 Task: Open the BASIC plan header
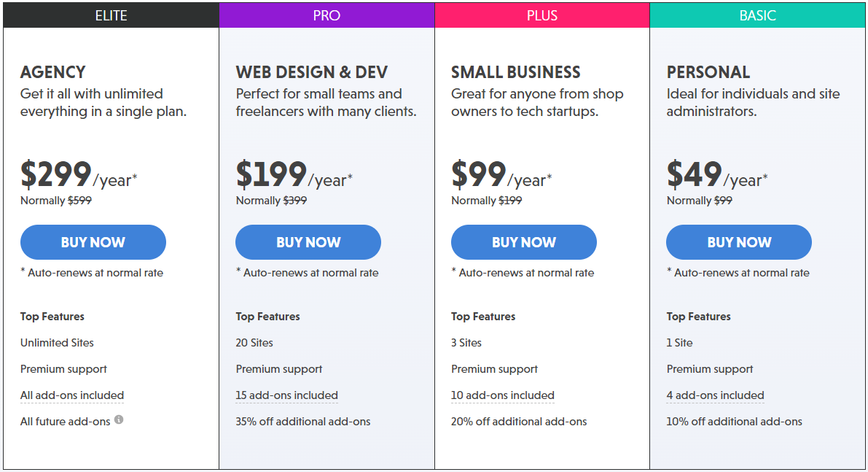757,15
